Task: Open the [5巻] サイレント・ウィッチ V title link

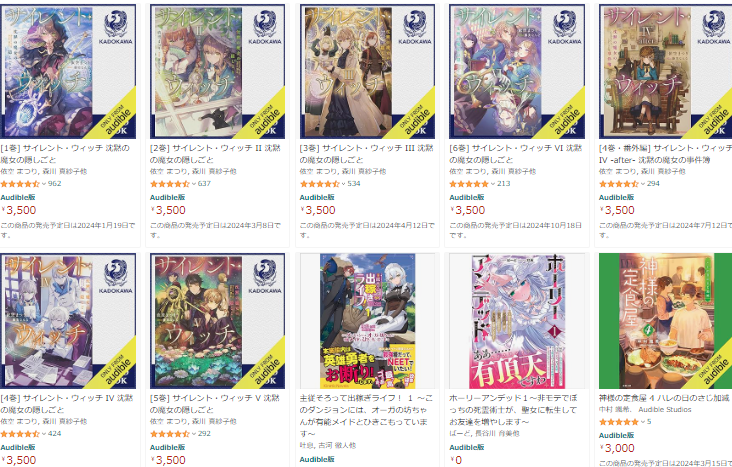Action: [x=215, y=403]
